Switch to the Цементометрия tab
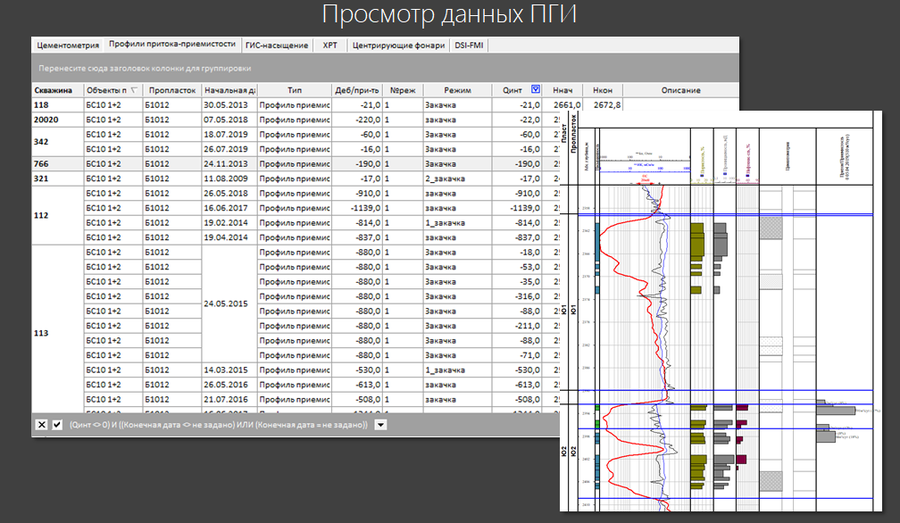Image resolution: width=900 pixels, height=523 pixels. (68, 45)
